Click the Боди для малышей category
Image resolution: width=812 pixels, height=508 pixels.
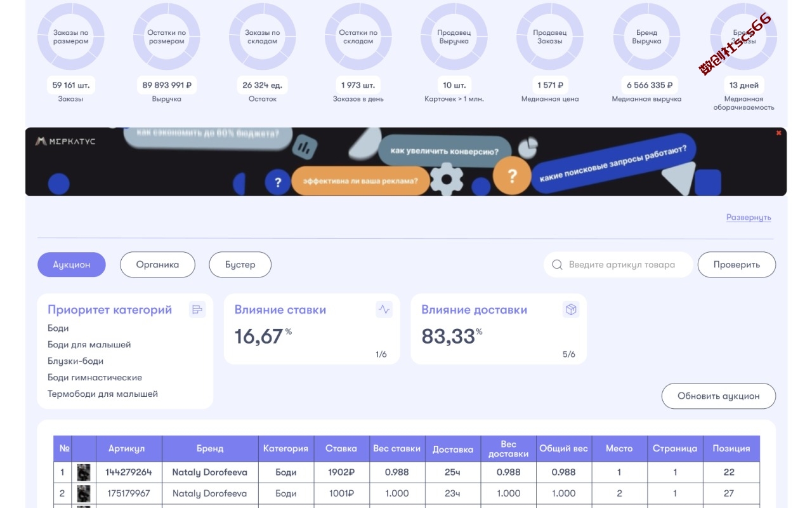click(89, 345)
